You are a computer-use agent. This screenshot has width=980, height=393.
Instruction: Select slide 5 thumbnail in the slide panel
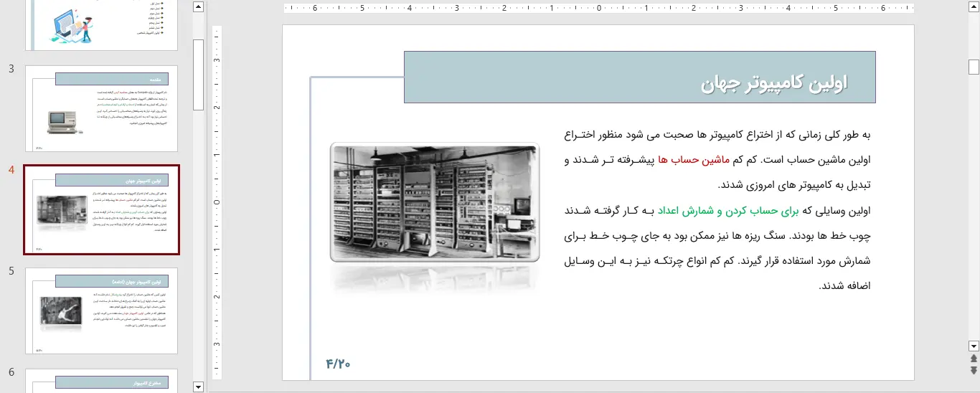tap(101, 311)
